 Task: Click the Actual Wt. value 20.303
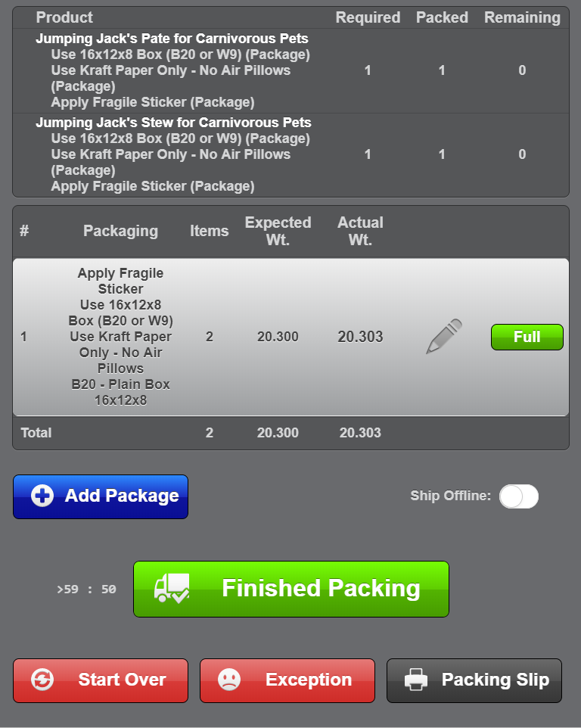[360, 337]
